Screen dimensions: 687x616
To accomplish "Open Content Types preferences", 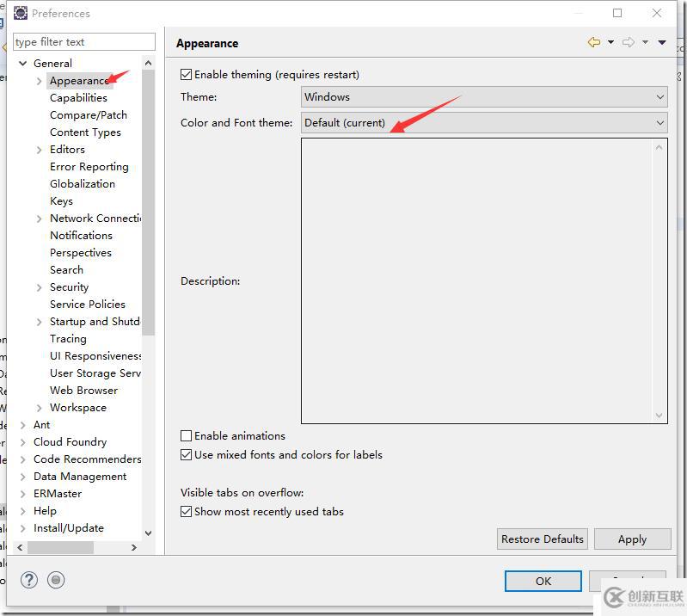I will (x=85, y=132).
